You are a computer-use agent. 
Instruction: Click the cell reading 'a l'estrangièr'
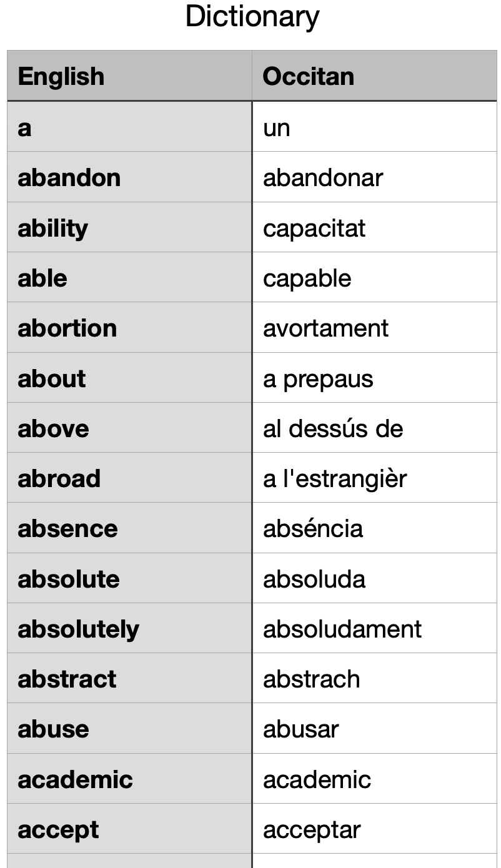coord(335,478)
